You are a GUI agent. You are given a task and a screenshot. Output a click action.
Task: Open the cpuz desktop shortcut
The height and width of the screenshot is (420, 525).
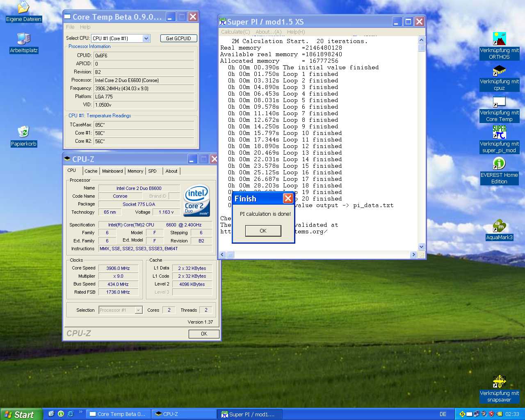tap(499, 71)
